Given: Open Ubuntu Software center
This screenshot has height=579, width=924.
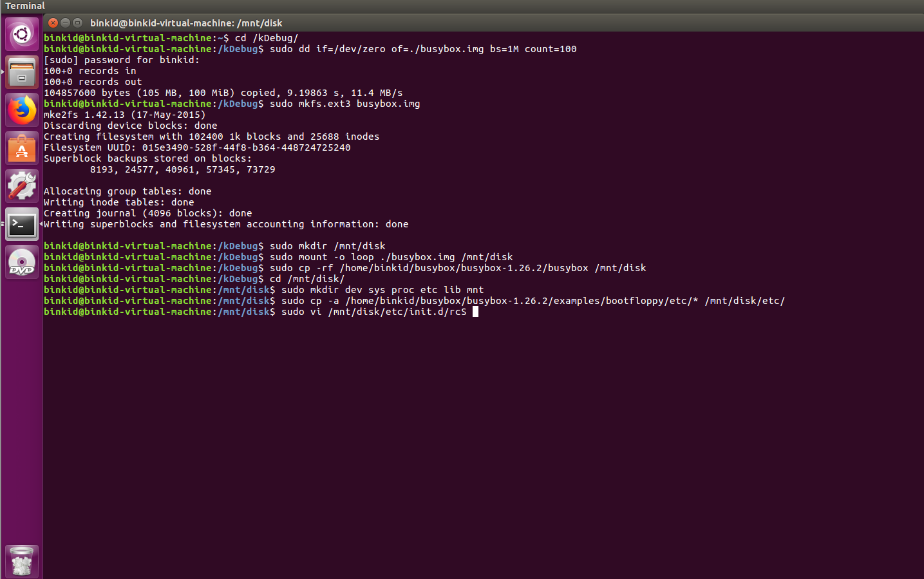Looking at the screenshot, I should point(22,148).
